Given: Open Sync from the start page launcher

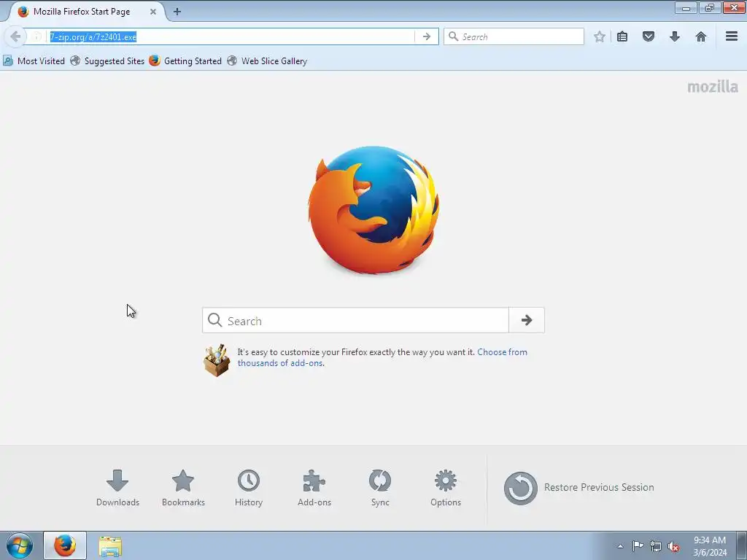Looking at the screenshot, I should point(380,488).
